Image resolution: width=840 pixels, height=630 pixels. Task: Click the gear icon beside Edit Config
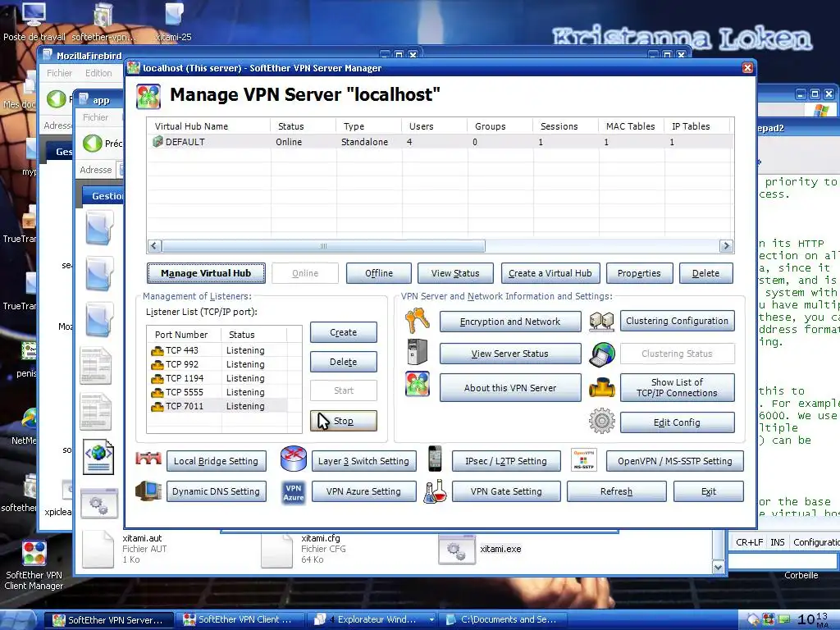pyautogui.click(x=601, y=421)
